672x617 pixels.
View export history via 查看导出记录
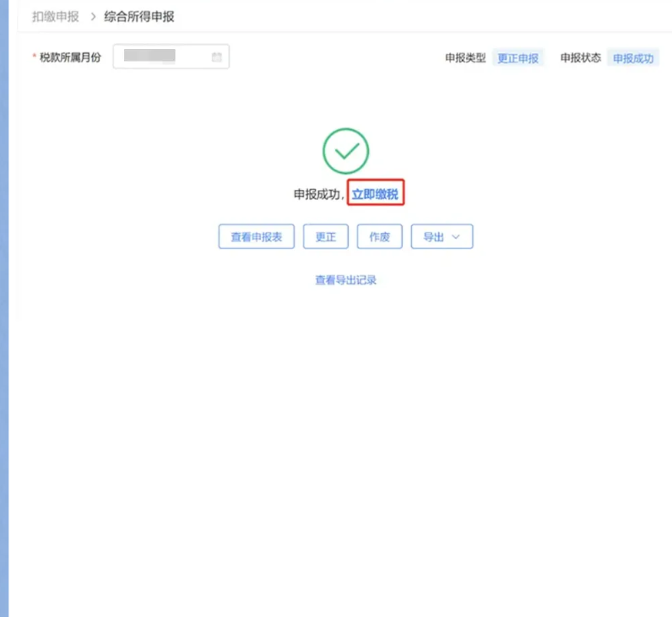[346, 280]
